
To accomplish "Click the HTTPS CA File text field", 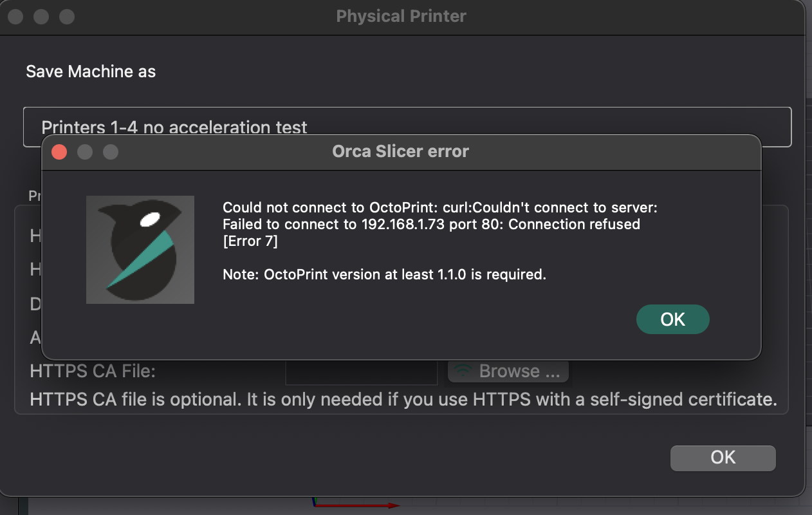I will pos(362,371).
